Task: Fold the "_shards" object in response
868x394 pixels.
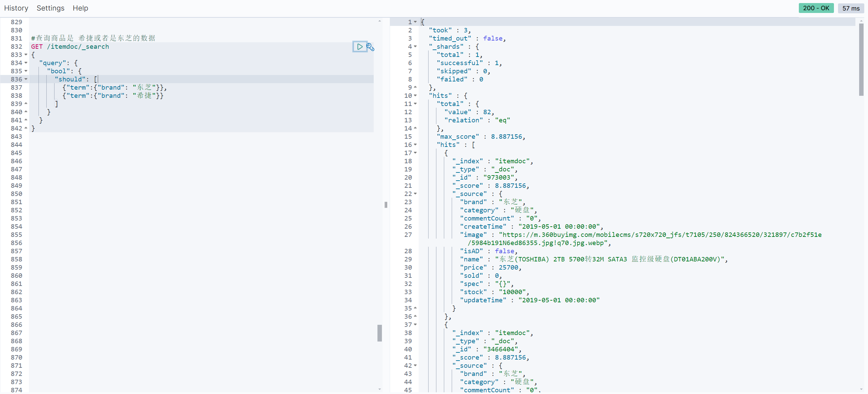Action: click(415, 47)
